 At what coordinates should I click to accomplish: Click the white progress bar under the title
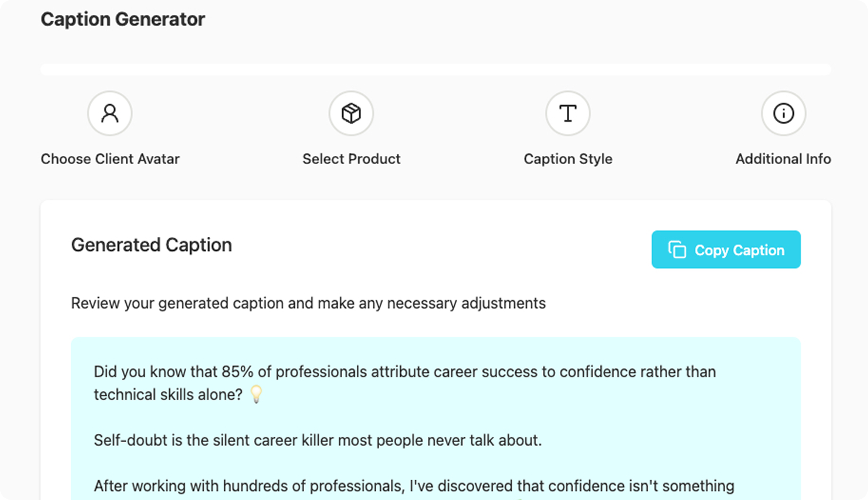(x=435, y=69)
